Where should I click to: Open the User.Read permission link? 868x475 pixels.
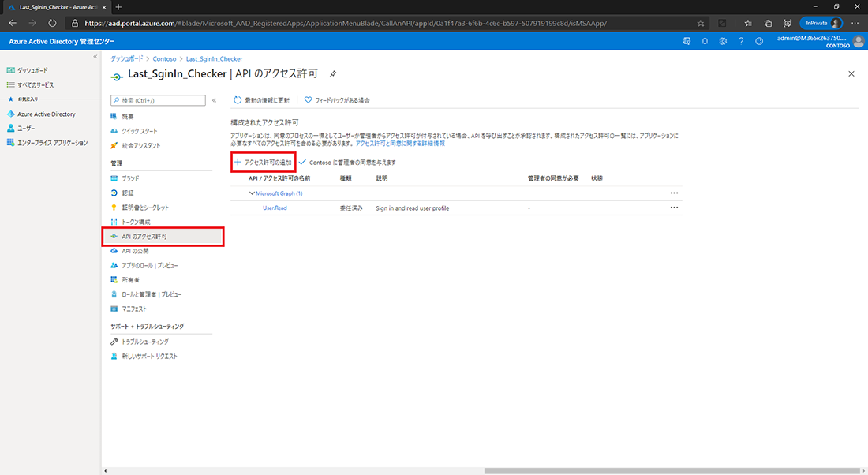tap(275, 208)
